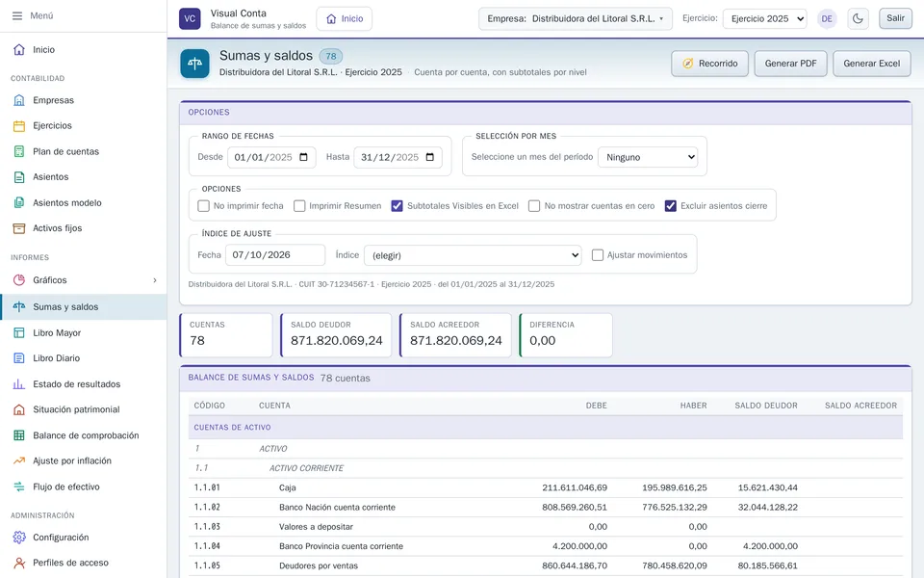The width and height of the screenshot is (924, 578).
Task: Click the Hasta date field
Action: [398, 157]
